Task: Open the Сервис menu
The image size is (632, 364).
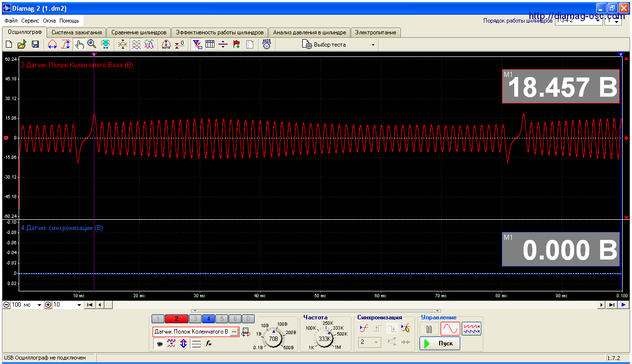Action: [x=30, y=21]
